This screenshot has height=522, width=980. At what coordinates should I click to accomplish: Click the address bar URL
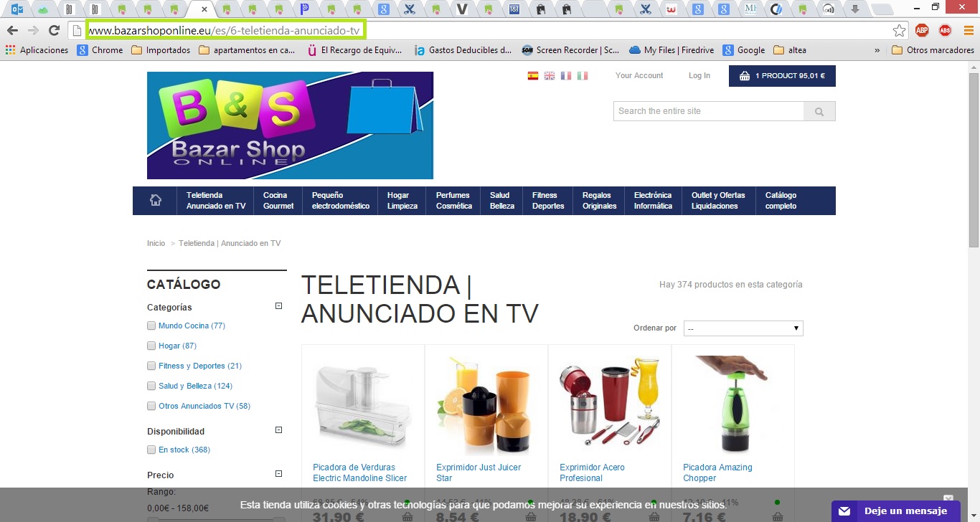225,30
